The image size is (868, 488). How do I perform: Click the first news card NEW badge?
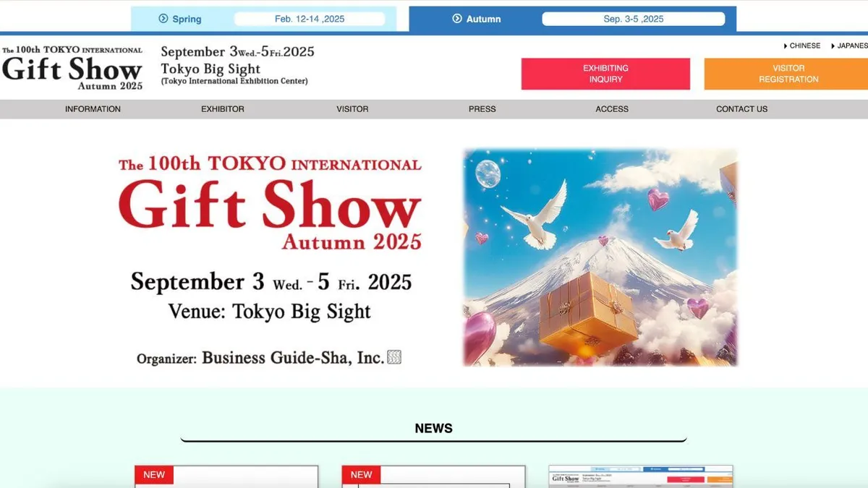[x=154, y=475]
